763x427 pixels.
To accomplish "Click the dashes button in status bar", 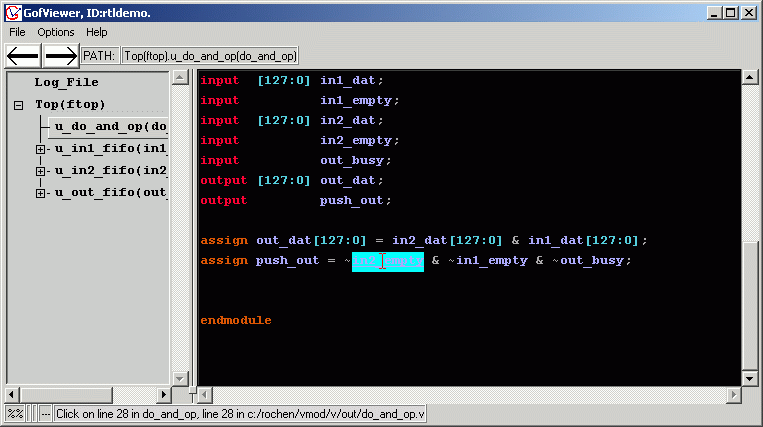I will click(x=45, y=414).
